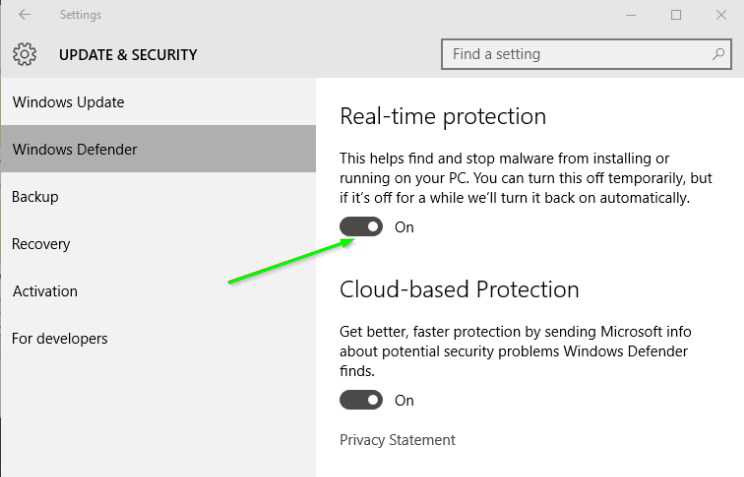The width and height of the screenshot is (744, 477).
Task: Open the Activation settings
Action: (x=158, y=291)
